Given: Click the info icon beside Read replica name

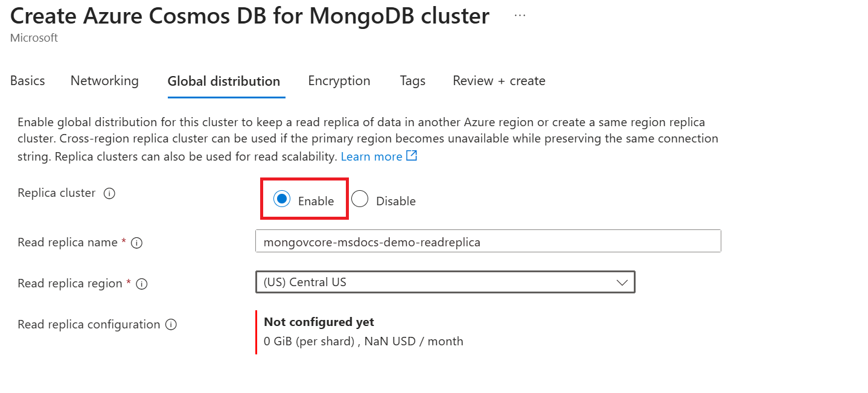Looking at the screenshot, I should [x=137, y=243].
